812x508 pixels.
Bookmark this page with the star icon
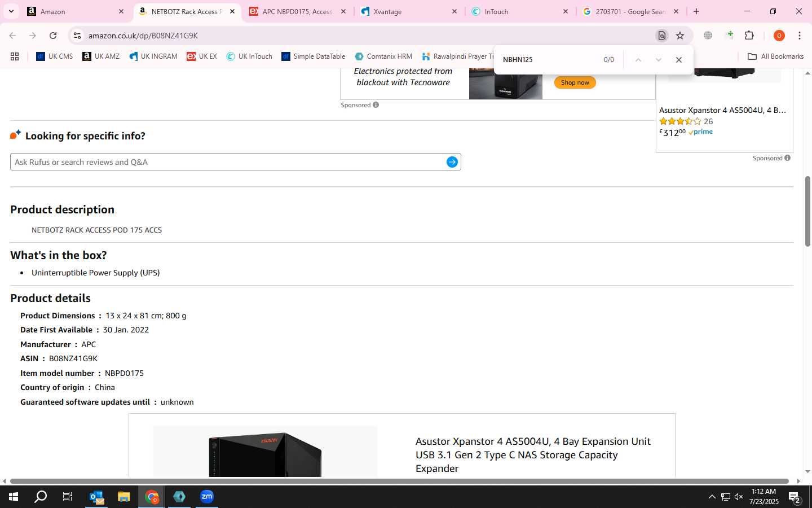point(680,36)
